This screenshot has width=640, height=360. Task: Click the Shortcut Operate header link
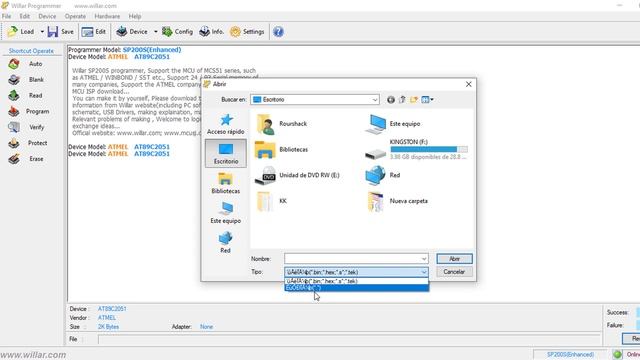[x=31, y=51]
